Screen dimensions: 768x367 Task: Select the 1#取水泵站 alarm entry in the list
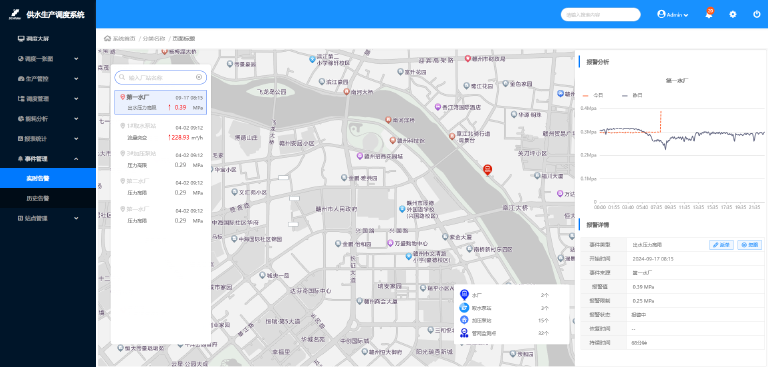click(161, 132)
